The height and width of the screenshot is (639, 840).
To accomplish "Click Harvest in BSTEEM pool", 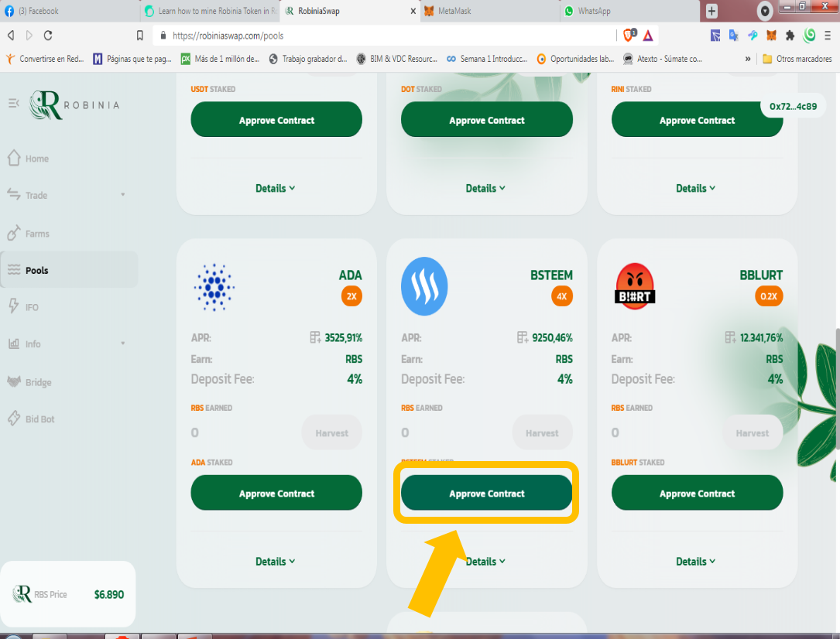I will [x=542, y=432].
